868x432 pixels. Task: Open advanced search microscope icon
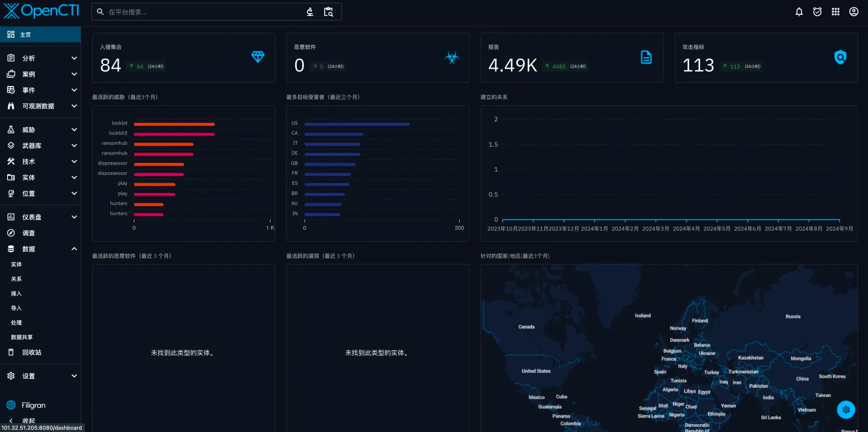[310, 12]
